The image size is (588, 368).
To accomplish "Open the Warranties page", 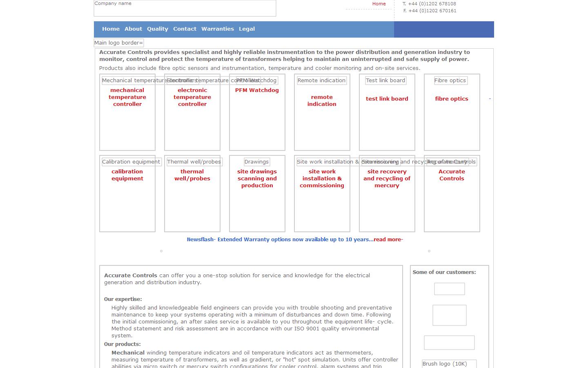I will [x=217, y=29].
